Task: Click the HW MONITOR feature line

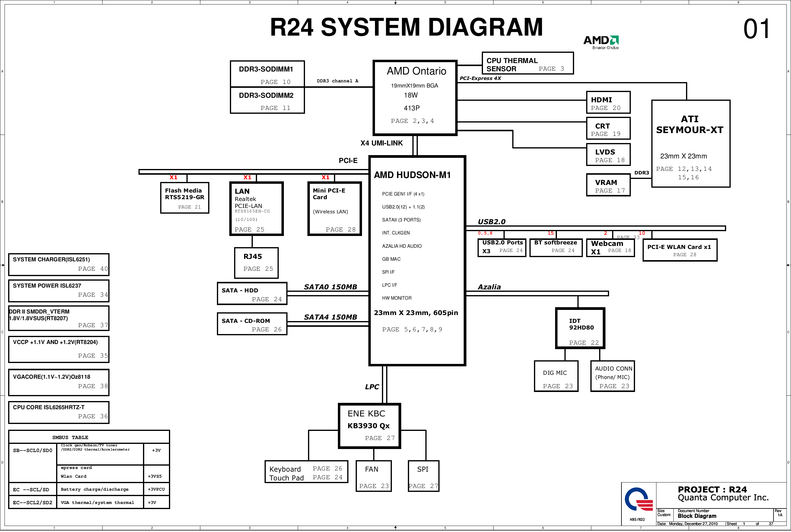Action: [x=396, y=298]
